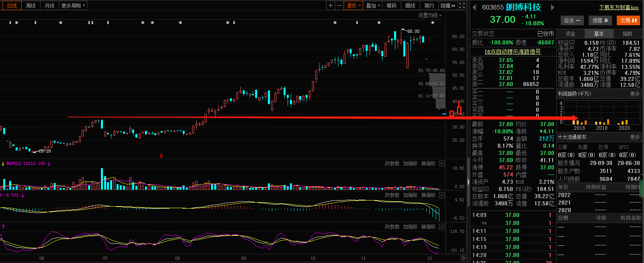
Task: Open the 更多周期 dropdown
Action: point(73,6)
